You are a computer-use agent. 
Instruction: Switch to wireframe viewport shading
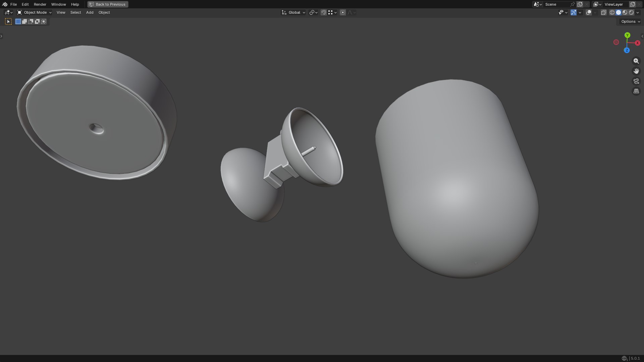point(612,12)
